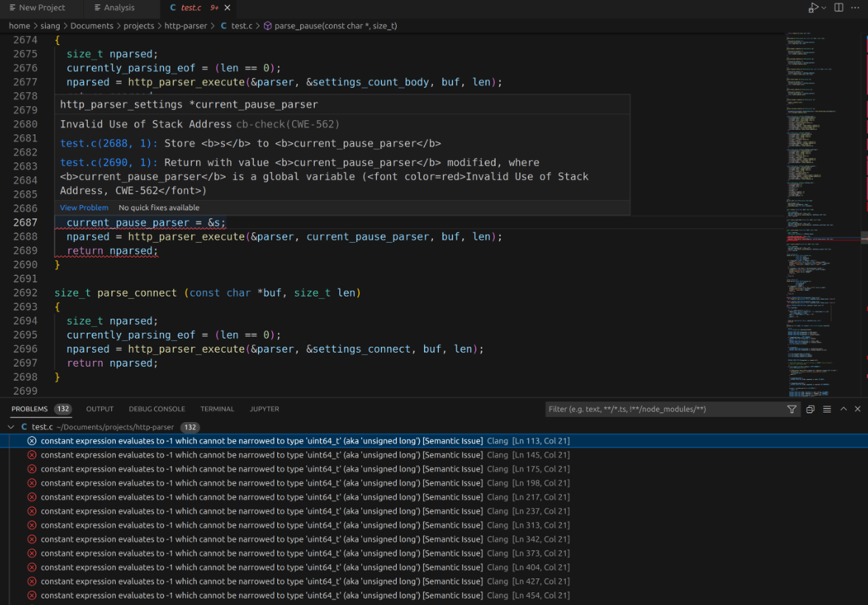Open the editor More Actions ellipsis
Image resolution: width=868 pixels, height=605 pixels.
pos(855,7)
